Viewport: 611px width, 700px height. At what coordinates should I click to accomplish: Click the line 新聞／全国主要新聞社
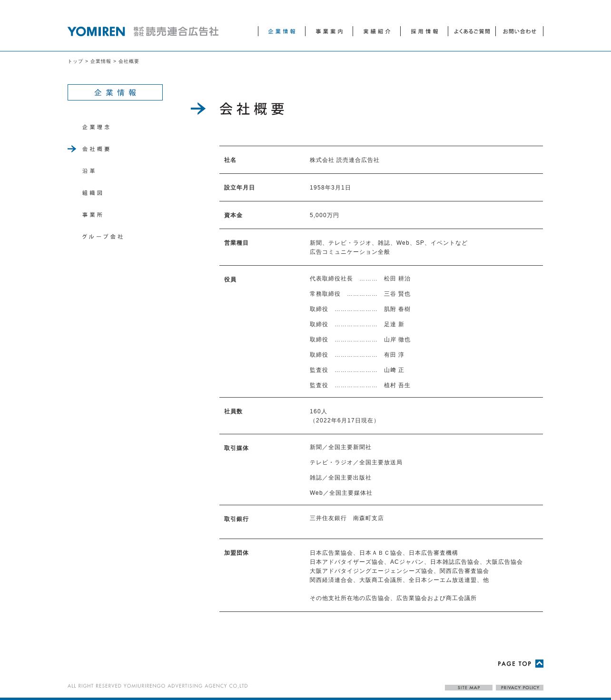click(341, 447)
